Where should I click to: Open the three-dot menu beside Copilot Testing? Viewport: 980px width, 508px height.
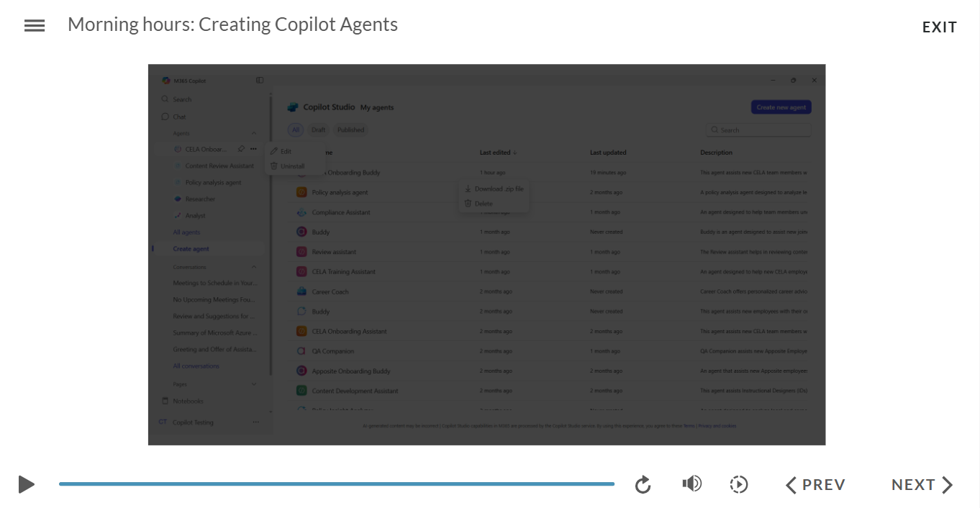[x=255, y=422]
